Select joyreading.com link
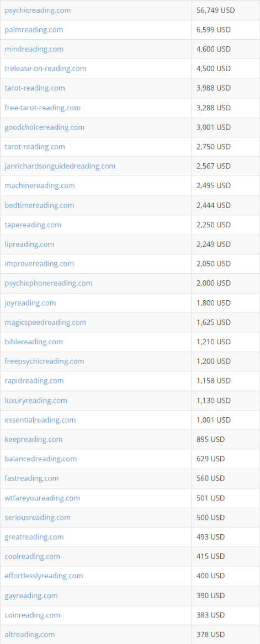Image resolution: width=260 pixels, height=644 pixels. pos(30,303)
